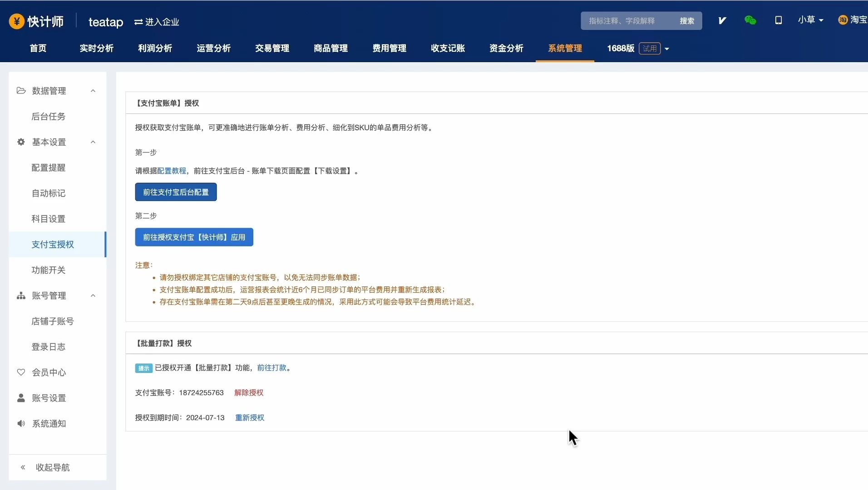
Task: Open the 运营分析 tab
Action: 214,49
